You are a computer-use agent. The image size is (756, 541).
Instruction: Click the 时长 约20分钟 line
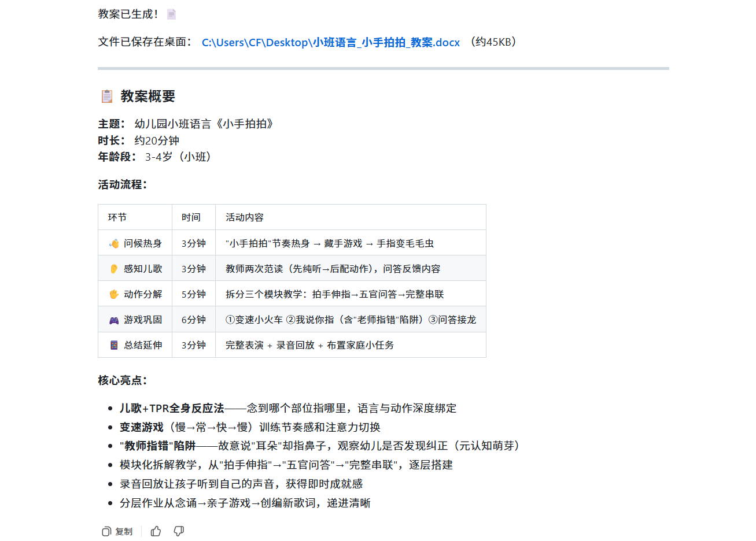pos(139,140)
